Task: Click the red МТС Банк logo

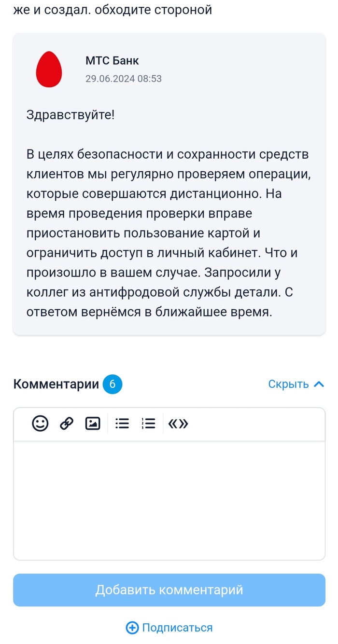Action: coord(50,69)
